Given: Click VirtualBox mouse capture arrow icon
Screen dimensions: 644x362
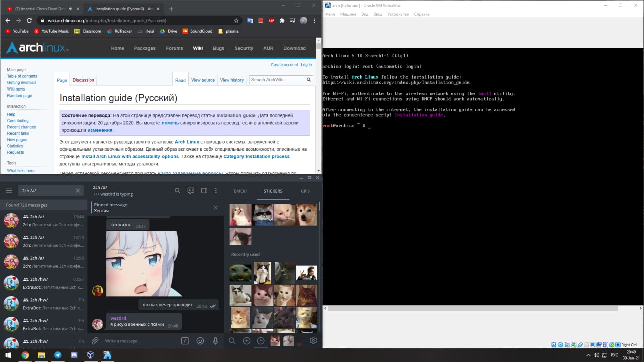Looking at the screenshot, I should click(611, 345).
